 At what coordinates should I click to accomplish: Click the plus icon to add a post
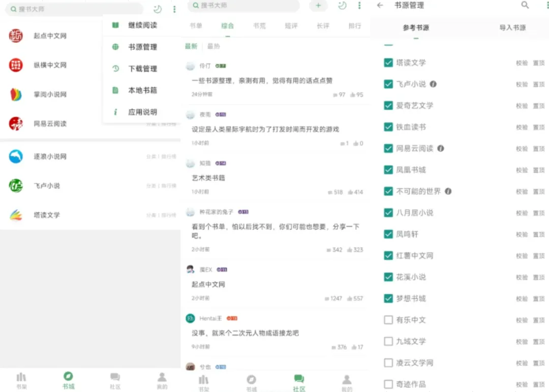(x=318, y=5)
